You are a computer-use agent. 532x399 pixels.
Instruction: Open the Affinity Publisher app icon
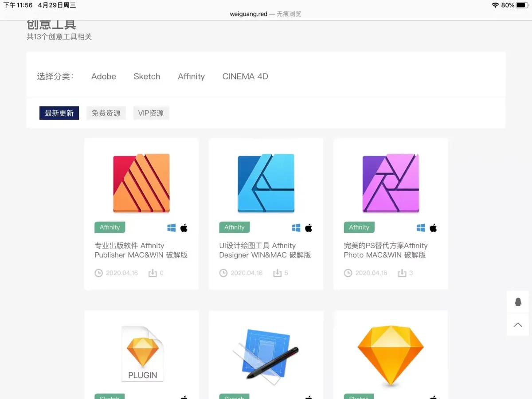click(x=141, y=183)
